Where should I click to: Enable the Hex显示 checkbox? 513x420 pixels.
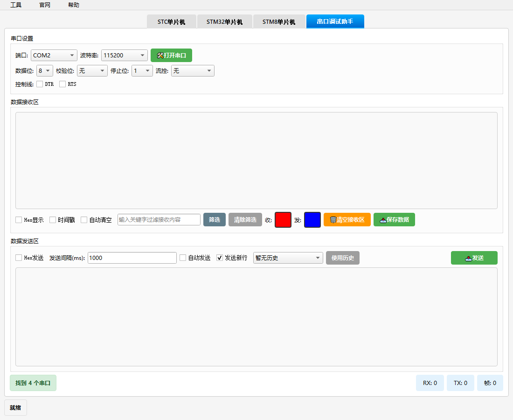coord(19,220)
